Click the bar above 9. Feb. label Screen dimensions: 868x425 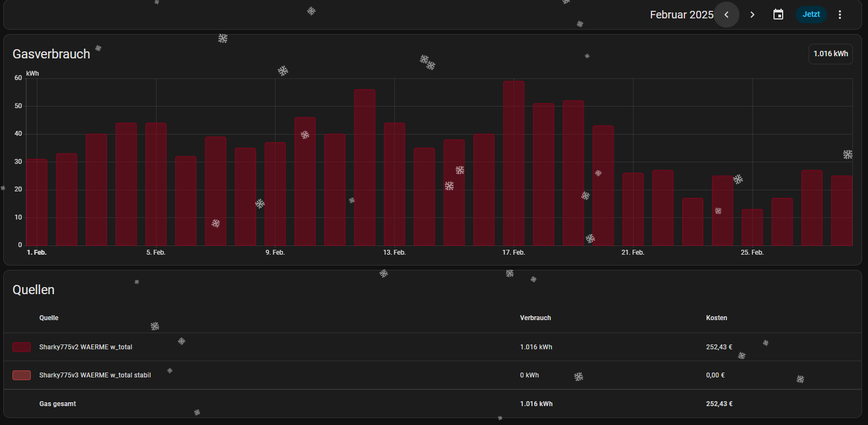pos(275,194)
